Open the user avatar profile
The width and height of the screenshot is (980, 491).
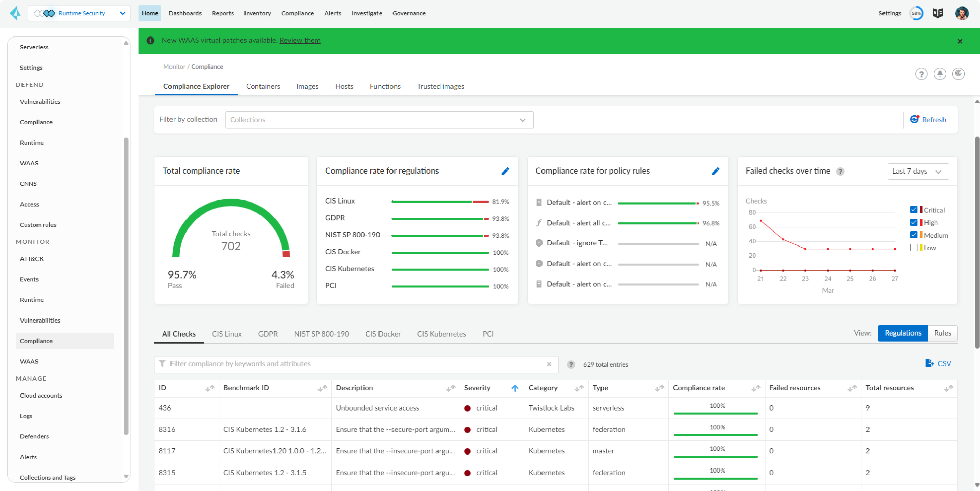[x=962, y=13]
